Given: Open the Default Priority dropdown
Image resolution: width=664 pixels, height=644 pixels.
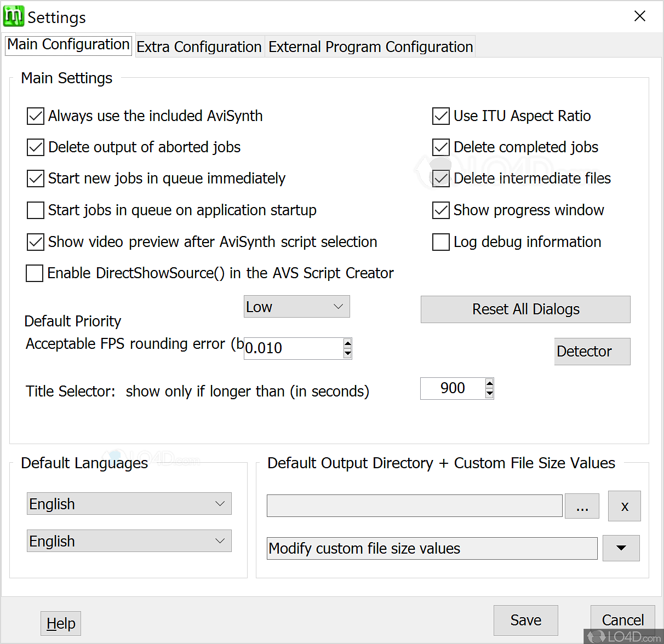Looking at the screenshot, I should click(x=296, y=307).
